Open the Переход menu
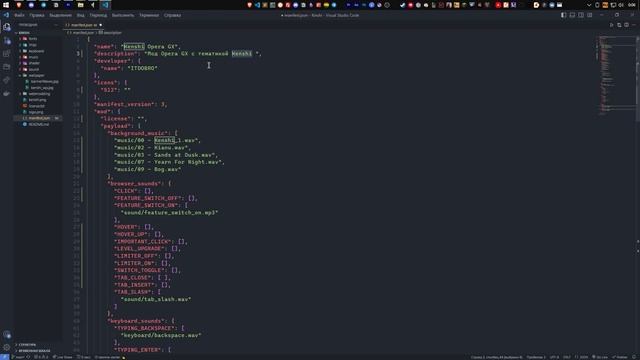This screenshot has height=360, width=640. tap(98, 15)
